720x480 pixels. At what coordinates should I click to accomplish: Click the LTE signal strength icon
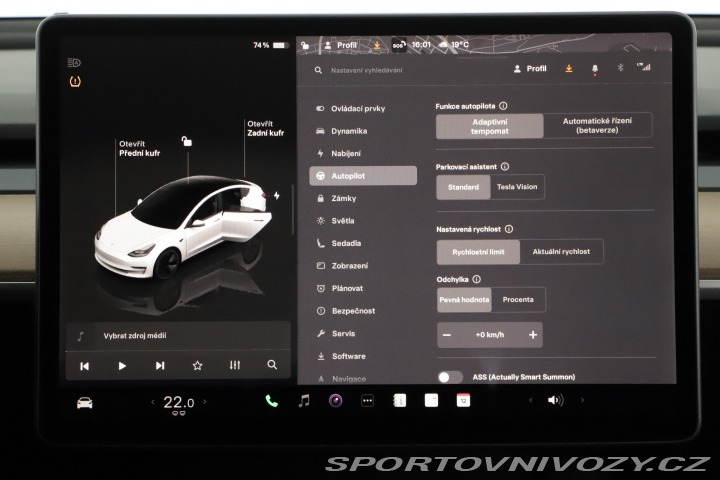[644, 67]
